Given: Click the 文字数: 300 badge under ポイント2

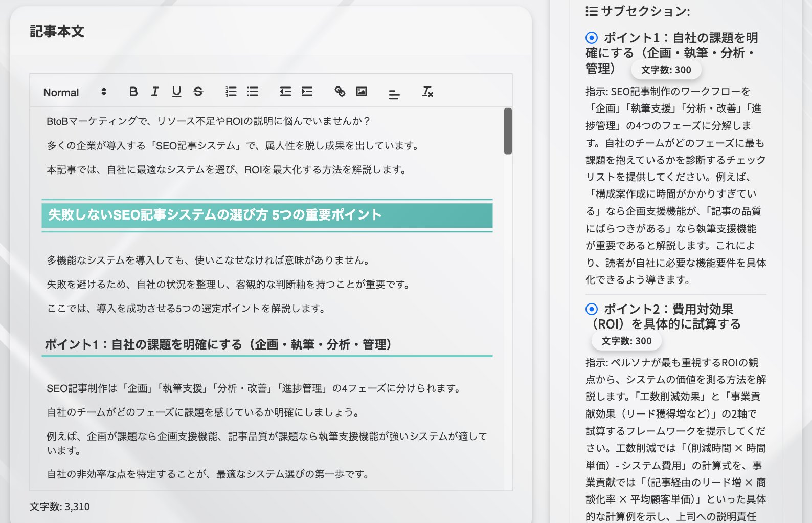Looking at the screenshot, I should 626,341.
